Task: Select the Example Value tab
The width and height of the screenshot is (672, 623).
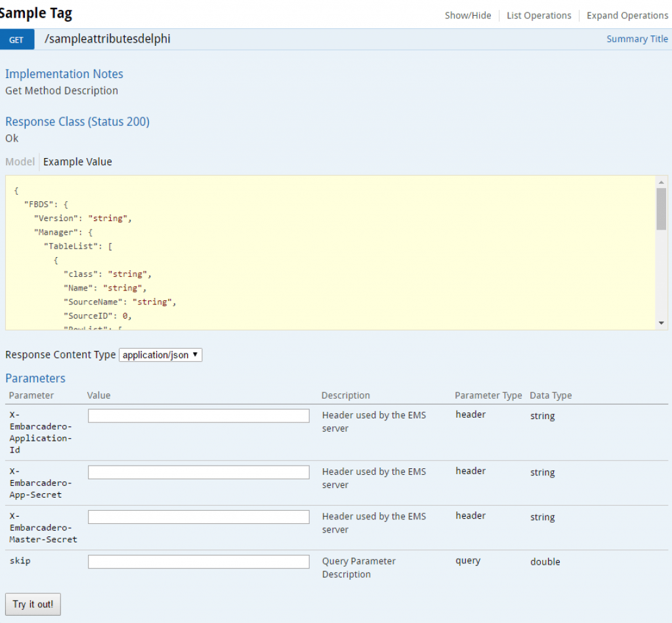Action: (x=77, y=161)
